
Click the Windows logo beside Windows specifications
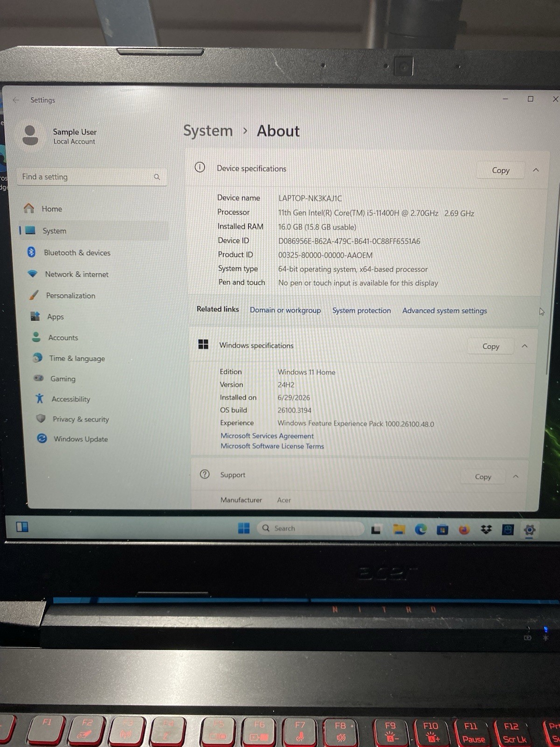[x=203, y=344]
